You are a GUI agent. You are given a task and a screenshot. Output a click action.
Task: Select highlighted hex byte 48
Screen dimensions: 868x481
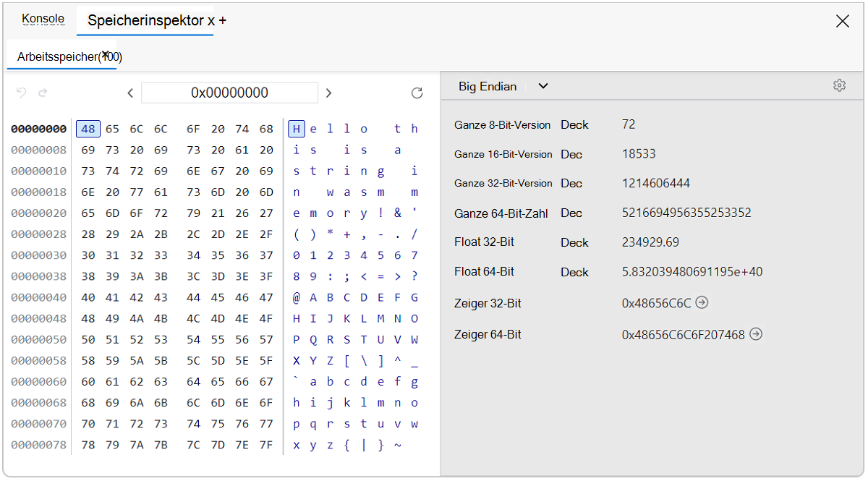click(x=88, y=129)
